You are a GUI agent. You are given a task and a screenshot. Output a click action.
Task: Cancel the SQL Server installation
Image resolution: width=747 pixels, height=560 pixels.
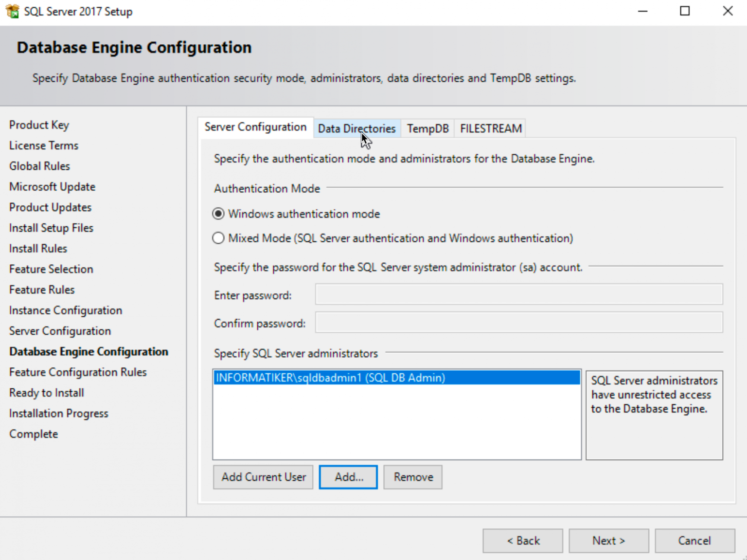click(x=694, y=541)
